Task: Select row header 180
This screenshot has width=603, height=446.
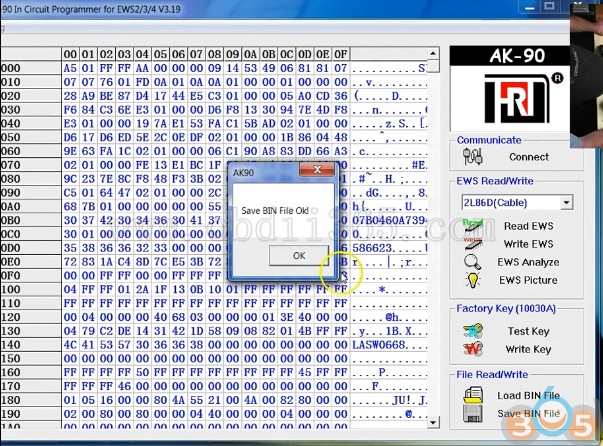Action: [31, 400]
